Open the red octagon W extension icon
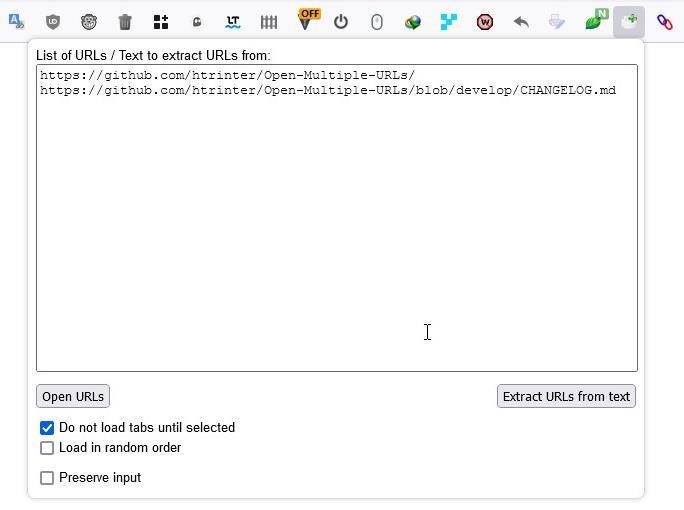The width and height of the screenshot is (684, 510). [x=485, y=22]
